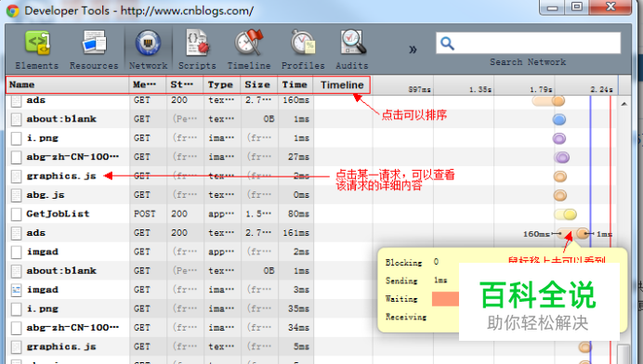Screen dimensions: 643x364
Task: Sort requests by Type column
Action: [222, 84]
